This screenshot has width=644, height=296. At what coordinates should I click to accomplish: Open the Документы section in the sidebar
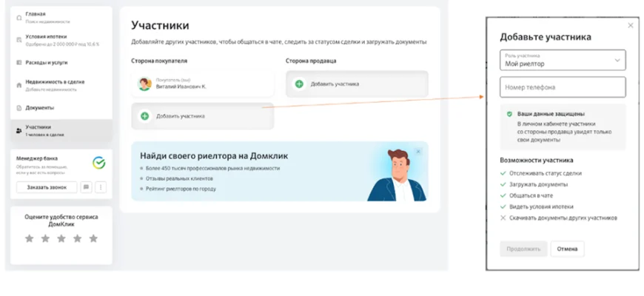39,107
